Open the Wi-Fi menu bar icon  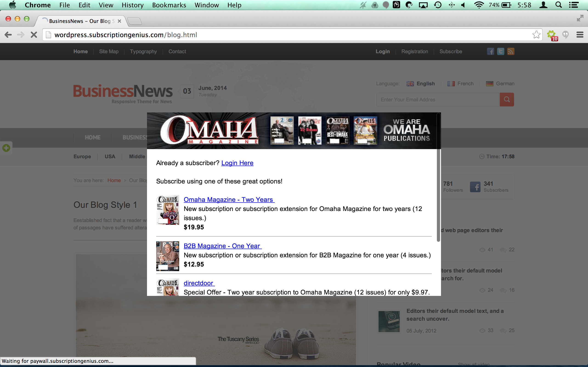[x=479, y=5]
